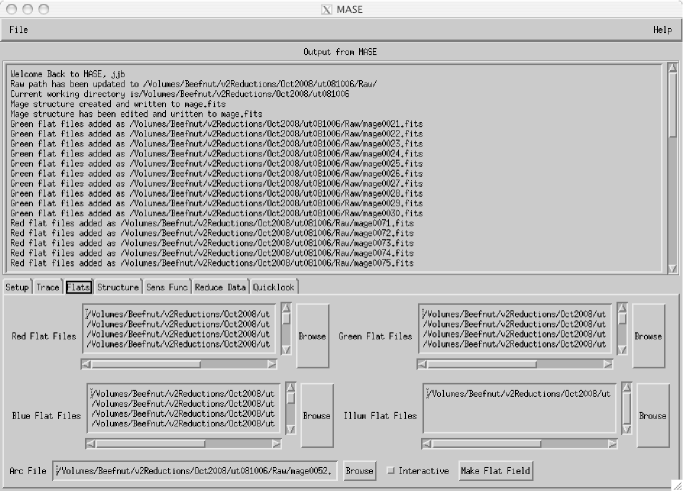
Task: Click Green Flat Files scroll-up arrow
Action: [x=622, y=308]
